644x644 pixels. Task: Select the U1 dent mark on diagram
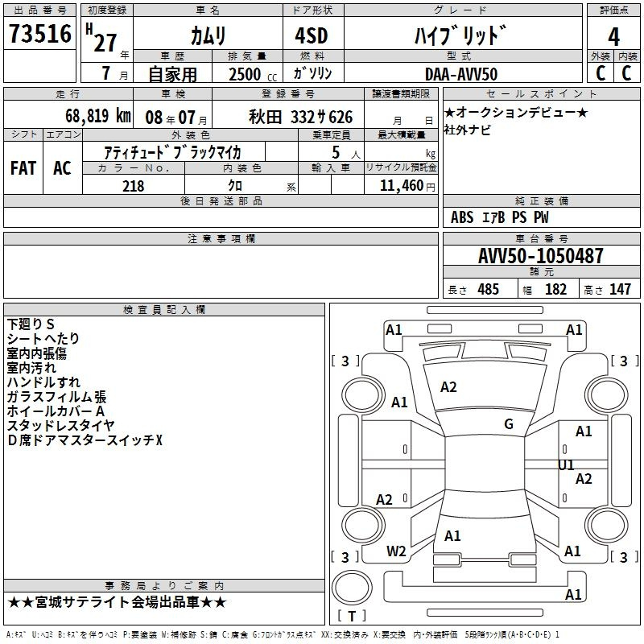point(566,464)
